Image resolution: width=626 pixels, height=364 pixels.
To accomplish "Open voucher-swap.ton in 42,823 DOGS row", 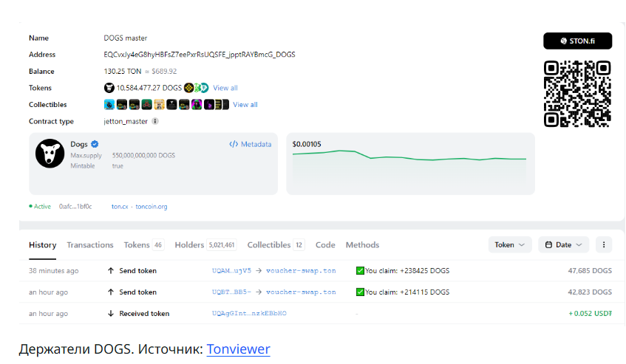I will (x=301, y=292).
